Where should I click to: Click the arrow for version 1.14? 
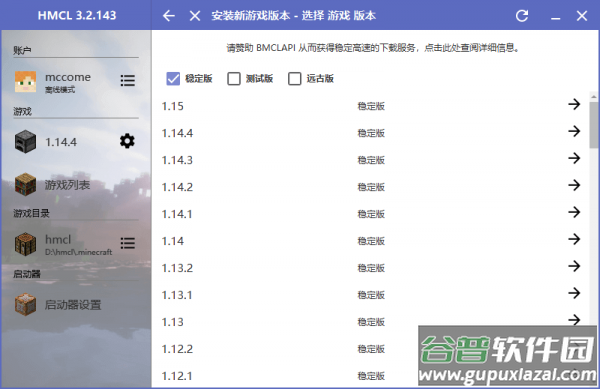click(574, 239)
